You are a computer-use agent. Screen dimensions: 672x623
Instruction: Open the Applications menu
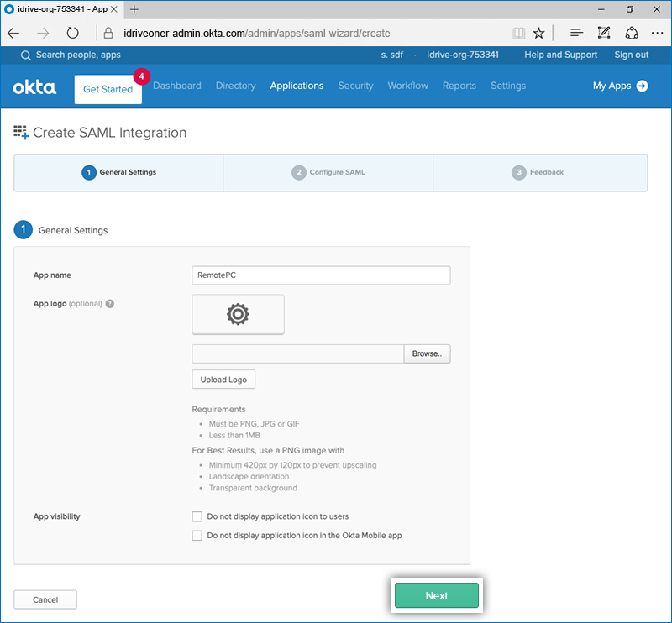click(297, 86)
